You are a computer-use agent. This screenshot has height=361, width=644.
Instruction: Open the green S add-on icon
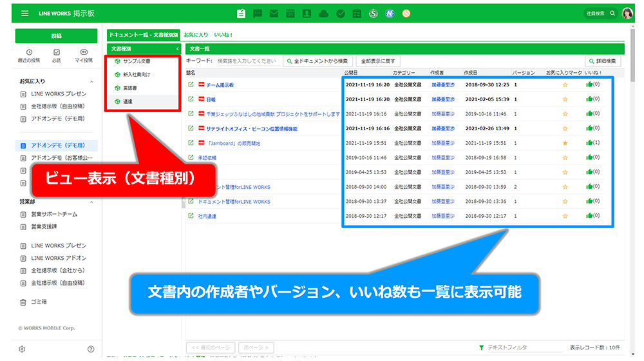point(374,14)
